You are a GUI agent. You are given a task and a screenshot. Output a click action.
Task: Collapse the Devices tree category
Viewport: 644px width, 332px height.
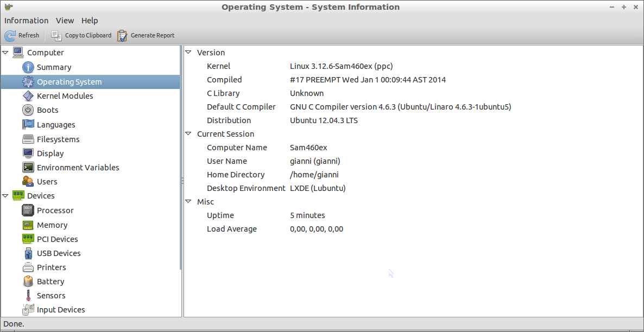[5, 196]
